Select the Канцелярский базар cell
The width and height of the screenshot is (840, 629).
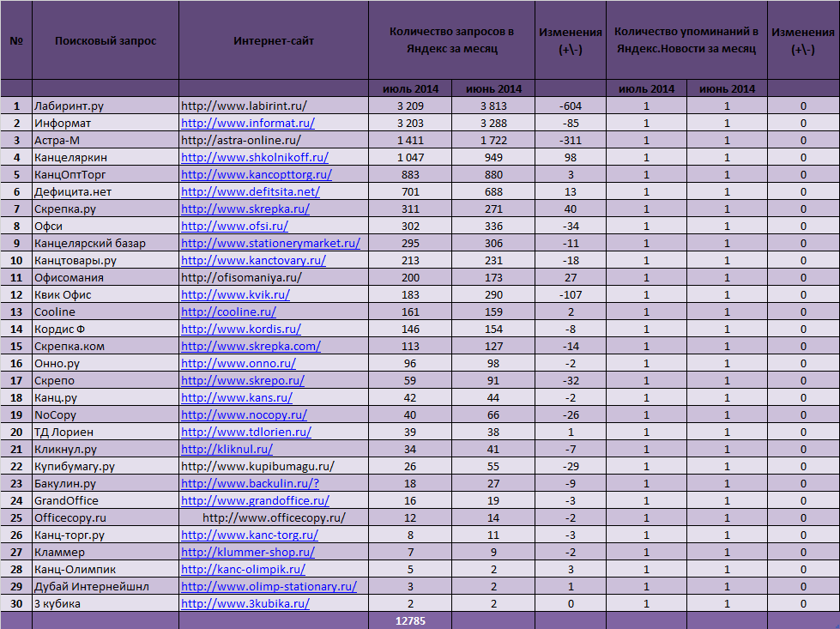tap(106, 243)
